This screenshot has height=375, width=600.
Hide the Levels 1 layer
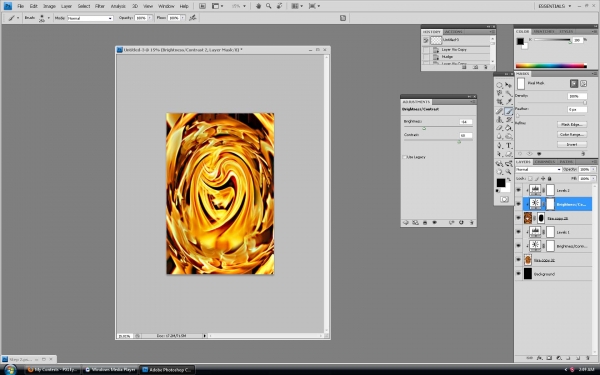(x=518, y=232)
